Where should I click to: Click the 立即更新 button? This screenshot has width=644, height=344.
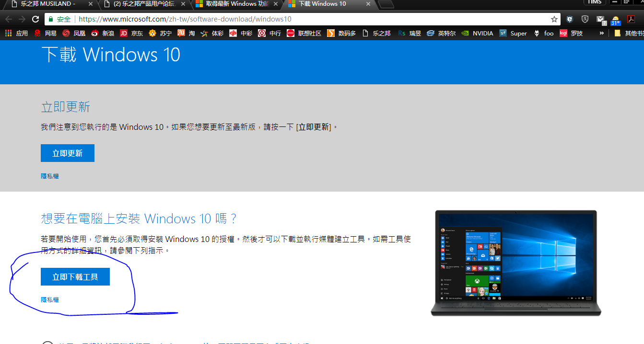[x=67, y=153]
